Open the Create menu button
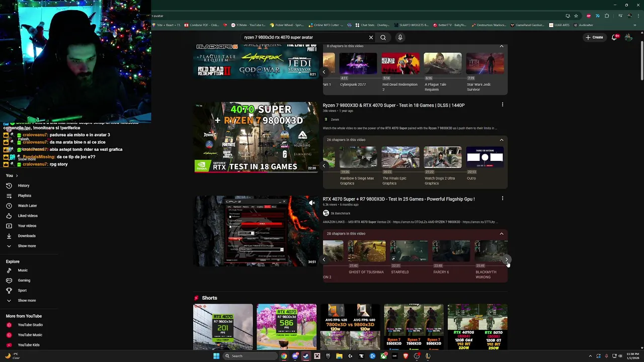 [594, 37]
